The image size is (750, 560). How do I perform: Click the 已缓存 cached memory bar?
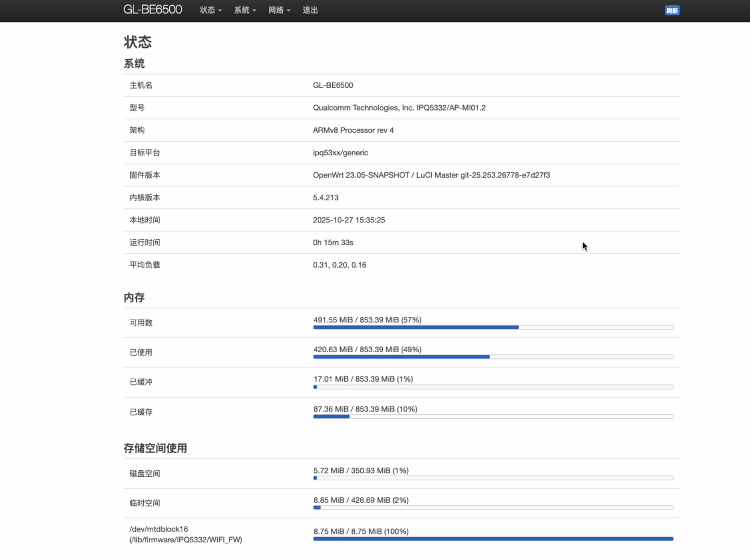(x=493, y=417)
